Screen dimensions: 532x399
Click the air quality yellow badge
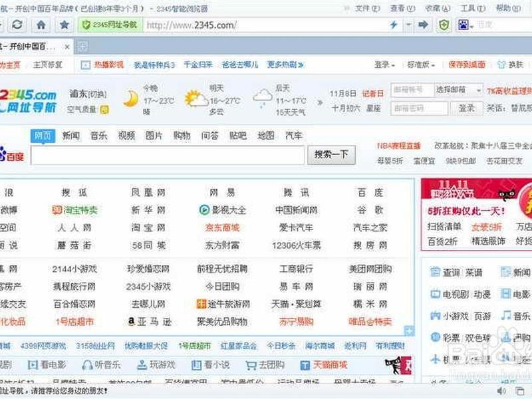click(x=104, y=109)
